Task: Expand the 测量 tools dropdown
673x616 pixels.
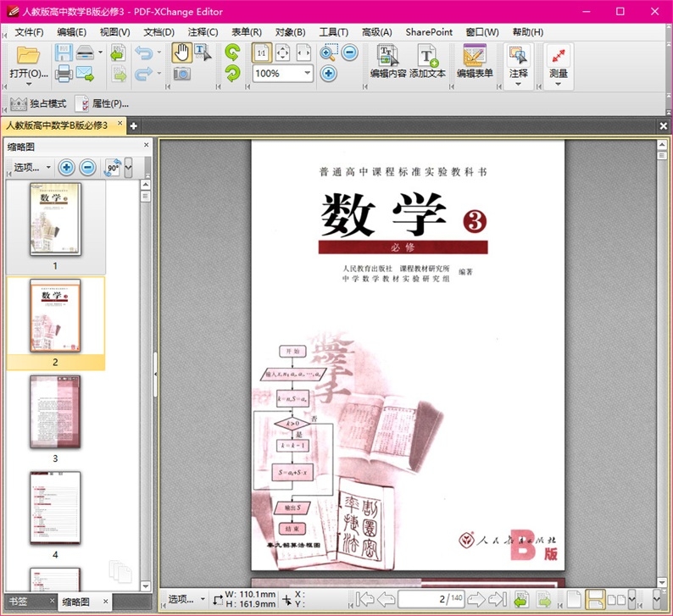Action: [558, 85]
